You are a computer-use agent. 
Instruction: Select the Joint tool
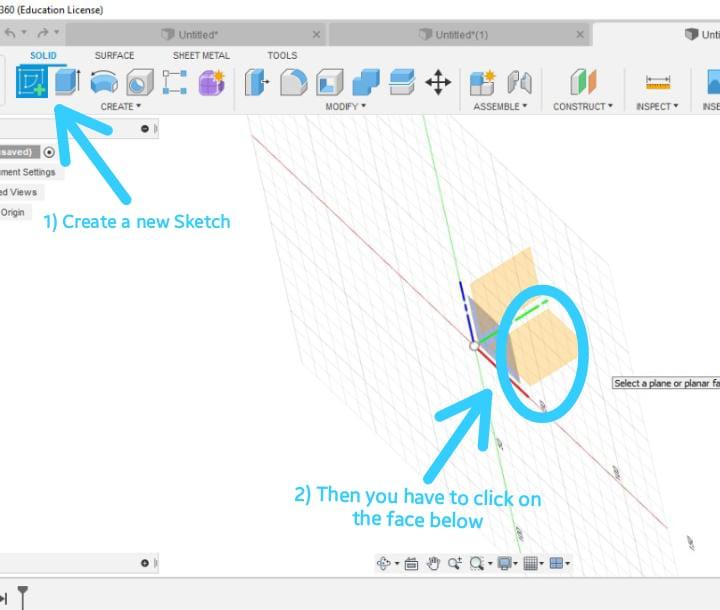click(520, 82)
